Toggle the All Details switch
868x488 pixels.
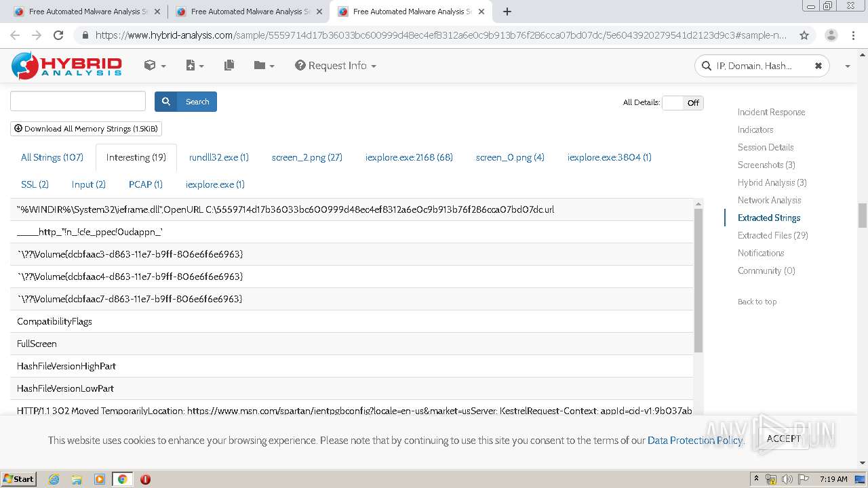[683, 103]
